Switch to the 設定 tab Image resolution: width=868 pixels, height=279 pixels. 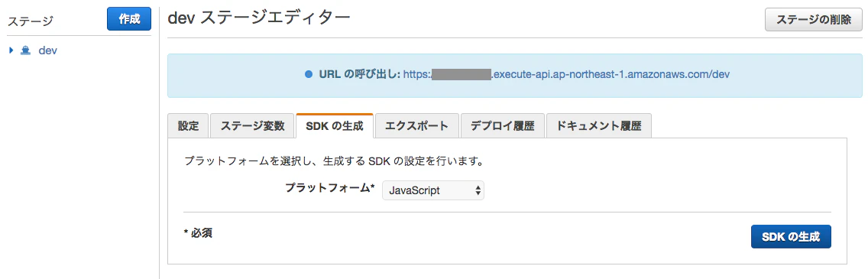pos(188,125)
